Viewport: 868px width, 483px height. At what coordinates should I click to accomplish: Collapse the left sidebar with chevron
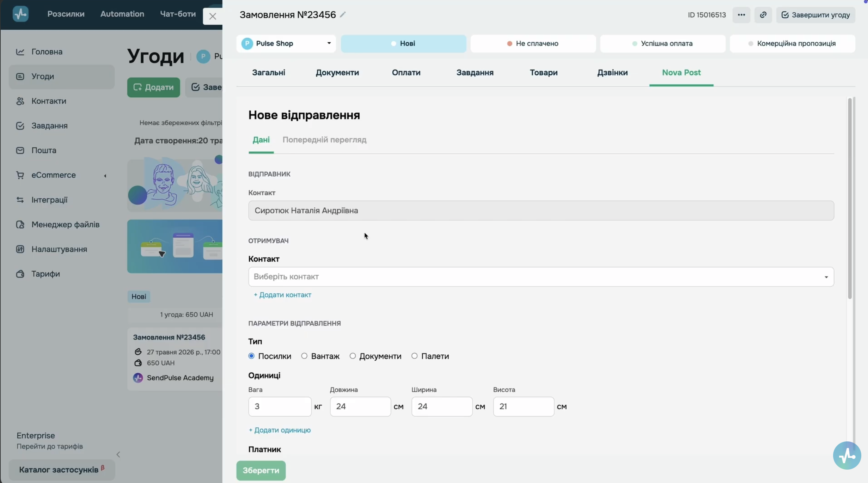point(118,454)
